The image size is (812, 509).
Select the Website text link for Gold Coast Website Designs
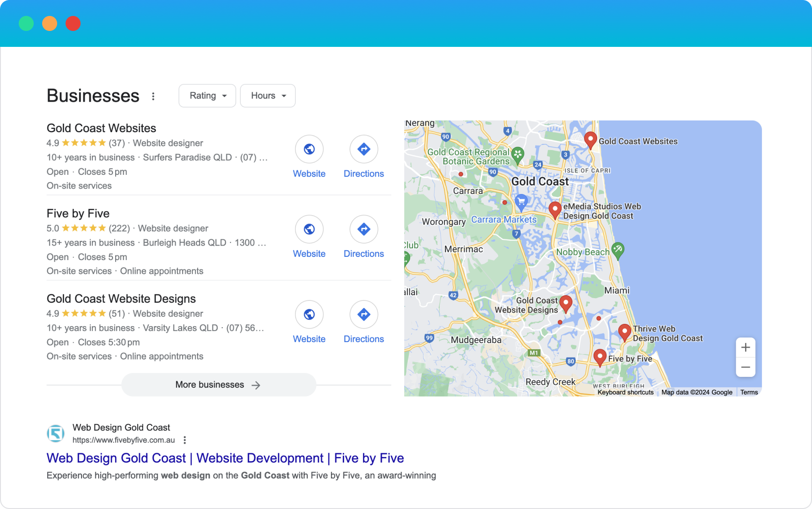(x=309, y=339)
